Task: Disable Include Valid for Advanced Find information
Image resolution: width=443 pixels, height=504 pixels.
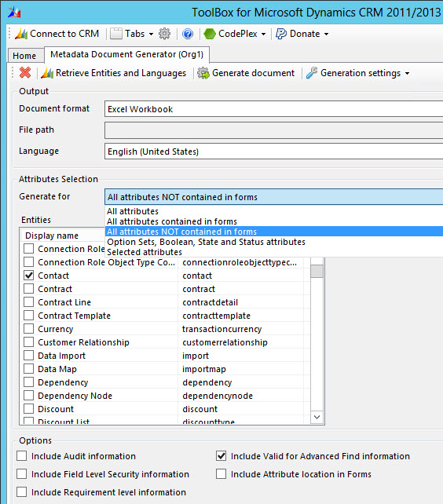Action: (x=221, y=456)
